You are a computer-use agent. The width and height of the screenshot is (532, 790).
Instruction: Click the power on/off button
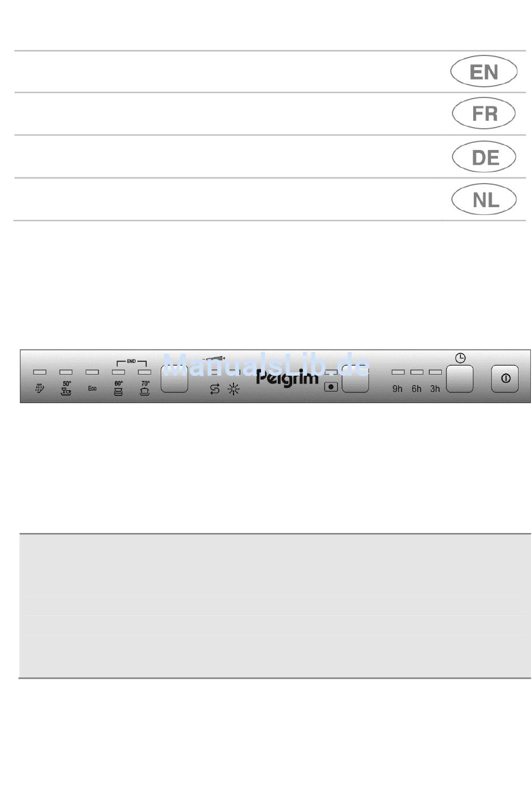click(505, 378)
